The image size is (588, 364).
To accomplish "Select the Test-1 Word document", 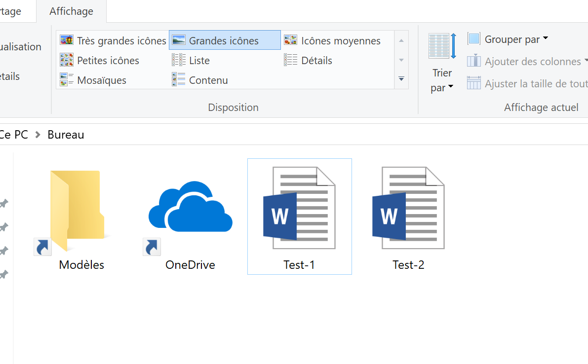I will click(299, 217).
